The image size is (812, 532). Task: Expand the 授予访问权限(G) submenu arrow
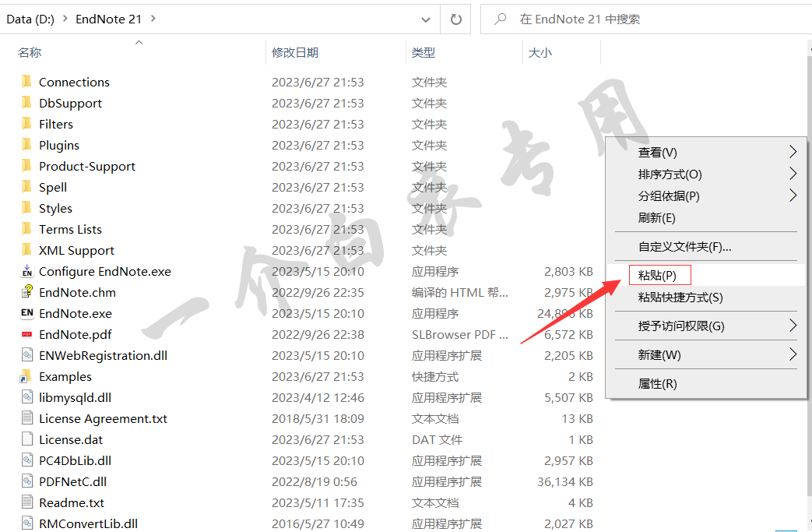[x=793, y=326]
